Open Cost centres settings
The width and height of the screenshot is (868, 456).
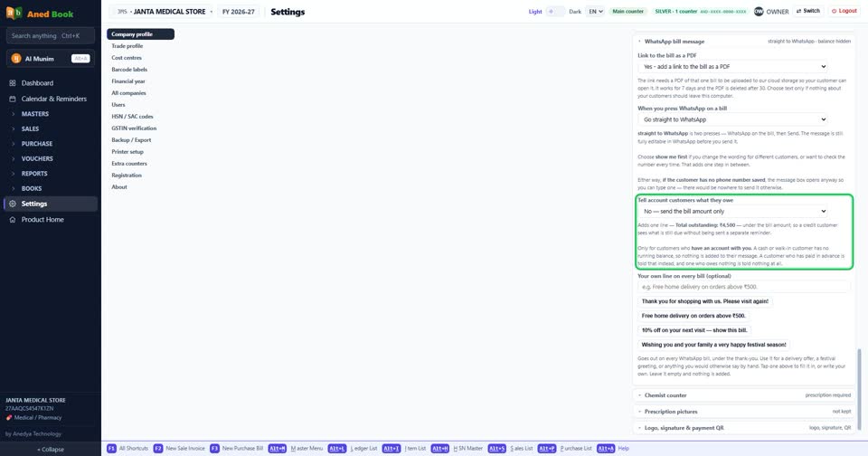pyautogui.click(x=141, y=58)
